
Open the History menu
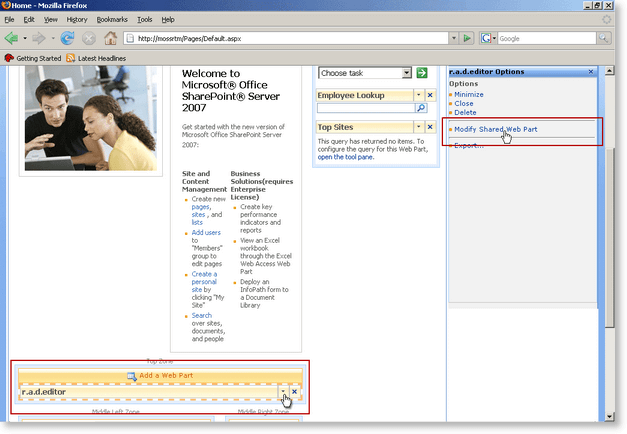pos(77,19)
